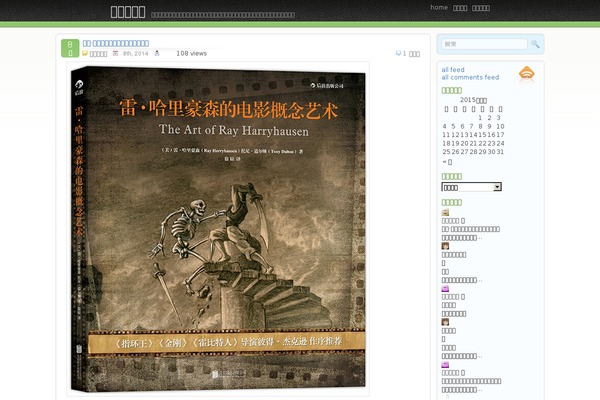Focus the sidebar search input field
The width and height of the screenshot is (600, 400).
[484, 44]
